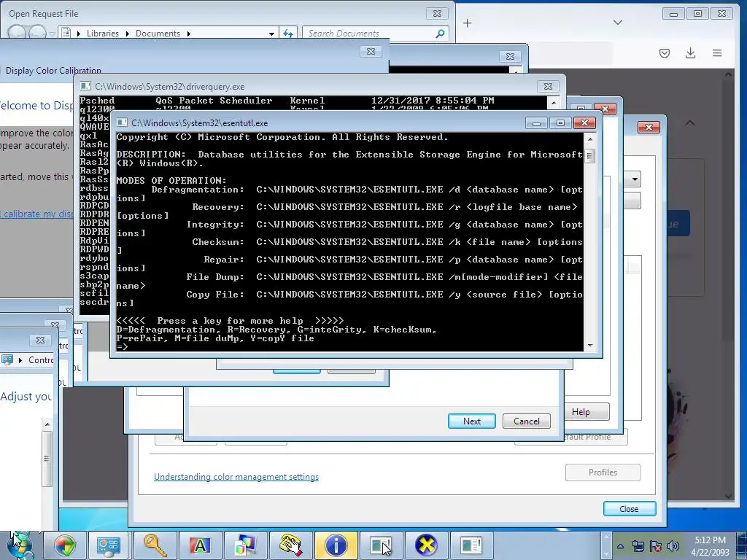Expand the arrow after the Documents breadcrumb
The height and width of the screenshot is (560, 747).
[189, 34]
